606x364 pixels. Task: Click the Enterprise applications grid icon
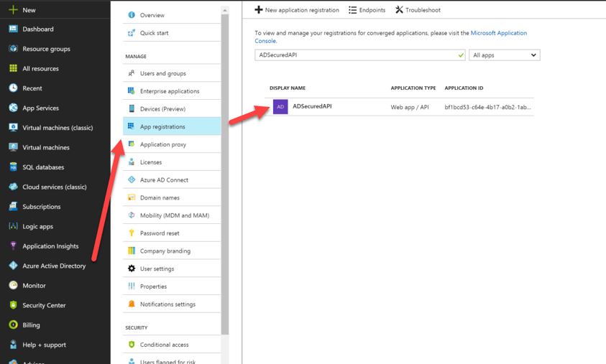132,90
